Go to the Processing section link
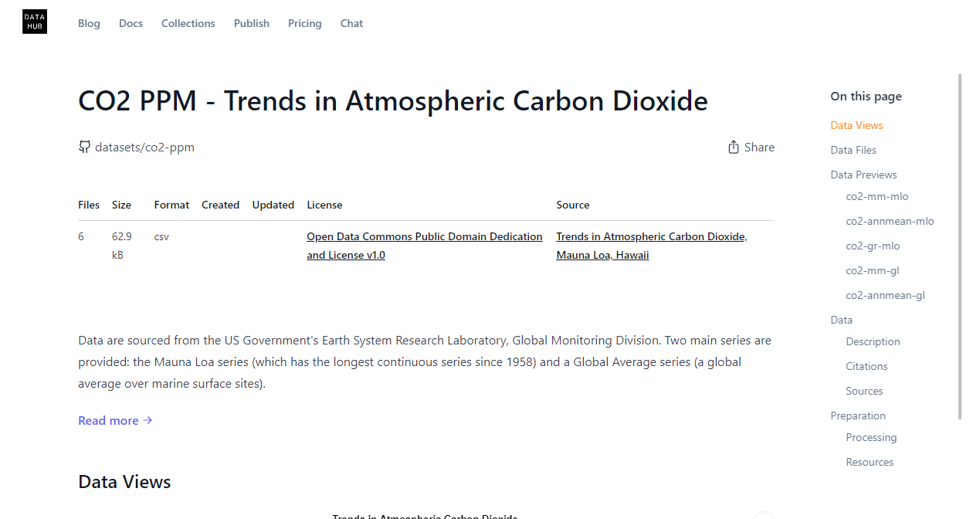Screen dimensions: 980x519 pos(871,437)
